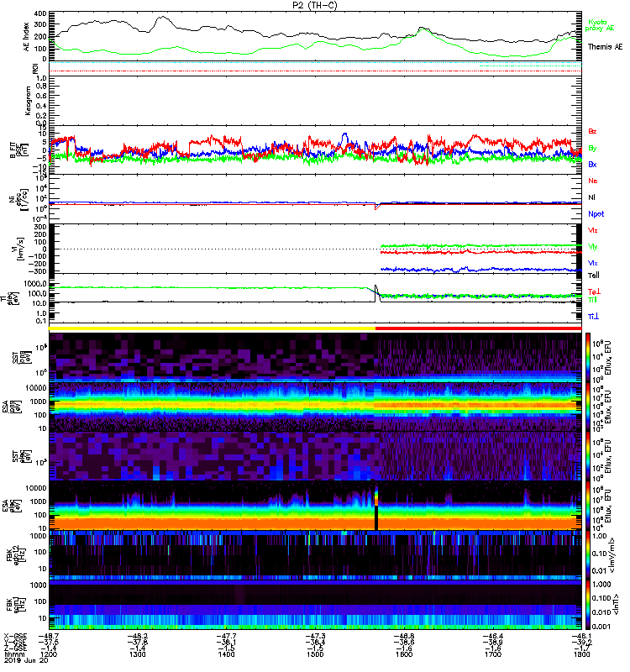Click the blue velocity legend label
The height and width of the screenshot is (672, 630).
592,263
